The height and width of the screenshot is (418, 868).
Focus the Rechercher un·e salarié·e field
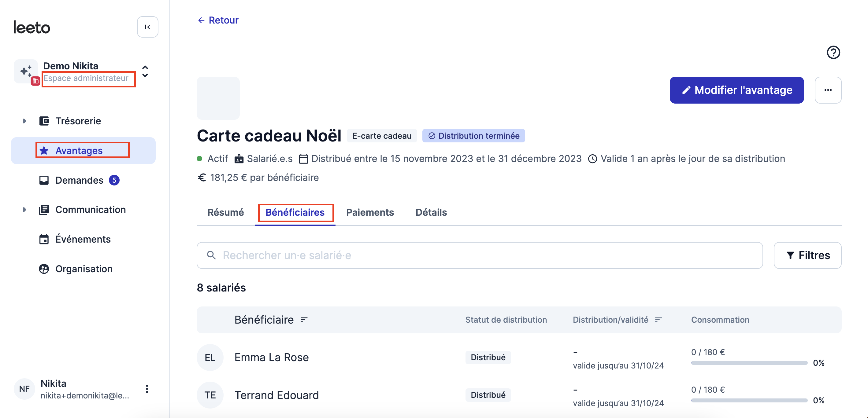click(480, 255)
